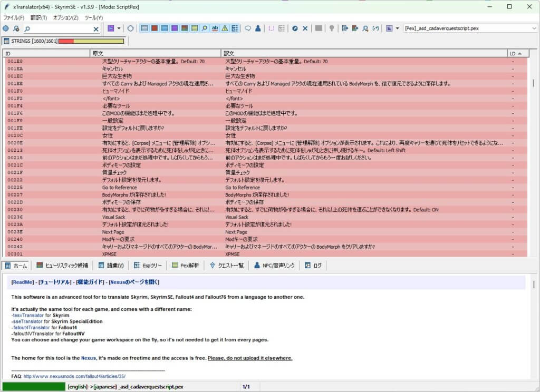Click the blue globe icon beside search
Image resolution: width=540 pixels, height=392 pixels.
point(6,28)
